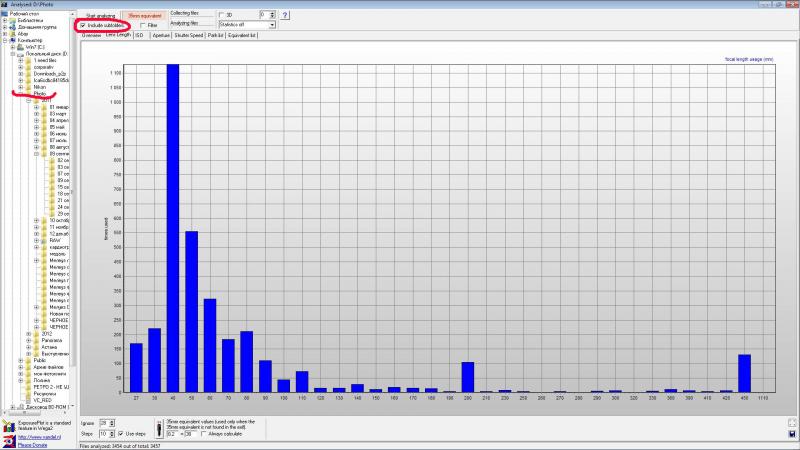Select the VC_RED folder
The width and height of the screenshot is (800, 450).
[42, 401]
